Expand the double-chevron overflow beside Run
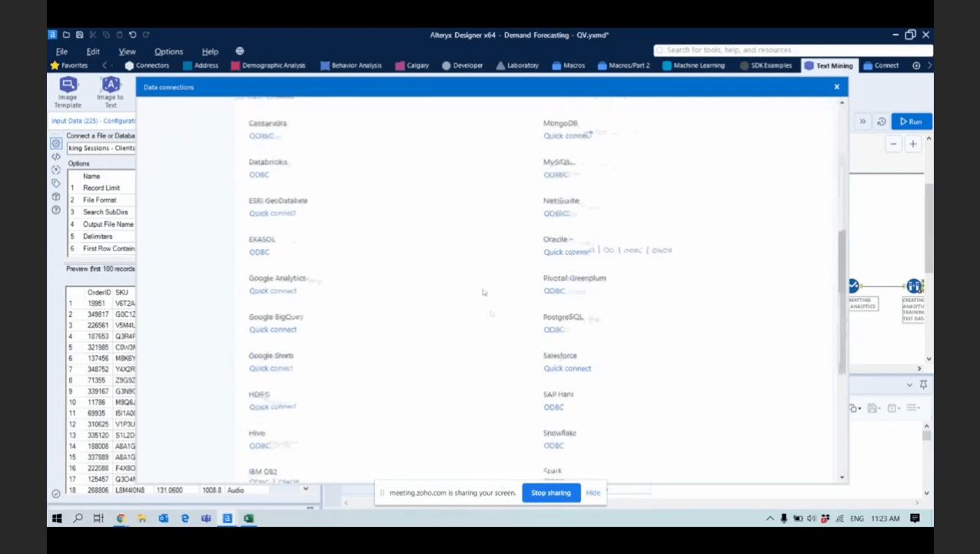980x554 pixels. pos(862,121)
